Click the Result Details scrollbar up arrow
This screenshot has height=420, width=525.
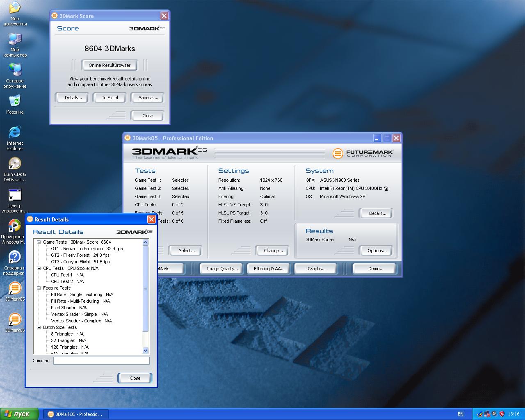(145, 242)
